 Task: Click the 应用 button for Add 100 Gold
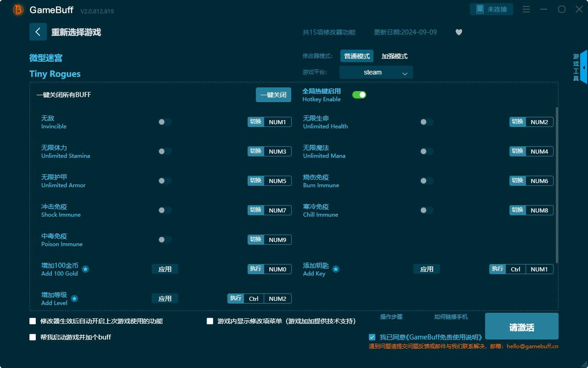pos(165,269)
